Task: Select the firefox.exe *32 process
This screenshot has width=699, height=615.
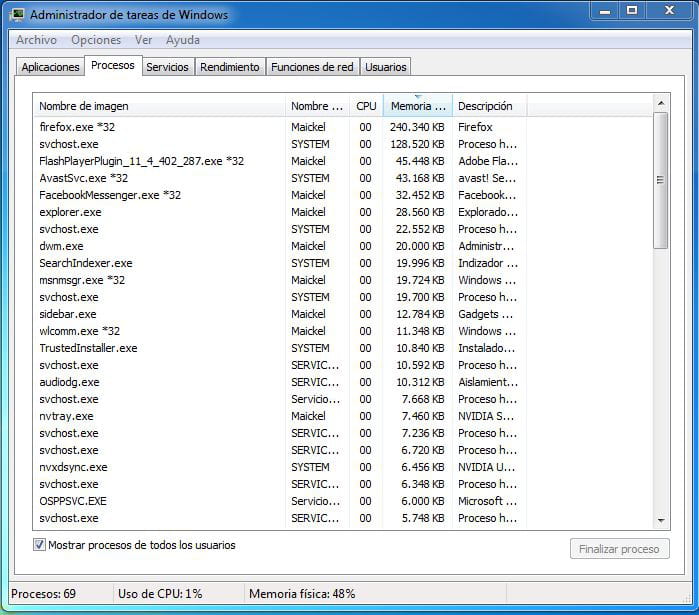Action: pos(280,127)
